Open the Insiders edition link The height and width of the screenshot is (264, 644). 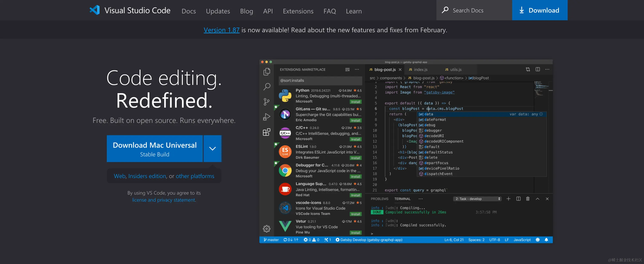(147, 176)
